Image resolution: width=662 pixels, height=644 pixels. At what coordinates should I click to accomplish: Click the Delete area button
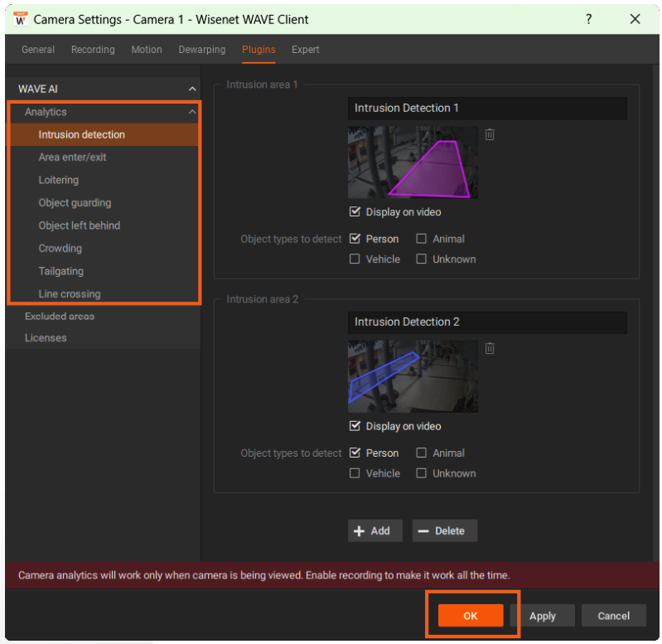445,530
